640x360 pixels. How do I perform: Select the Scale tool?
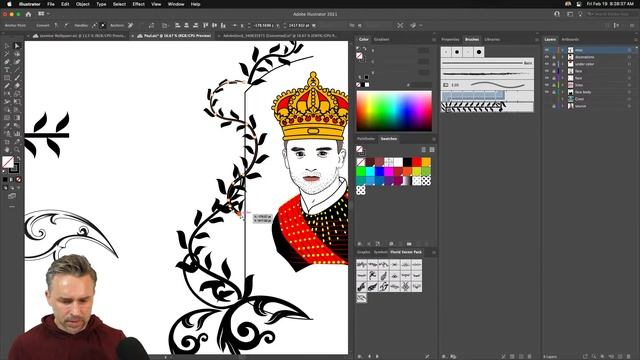click(17, 94)
